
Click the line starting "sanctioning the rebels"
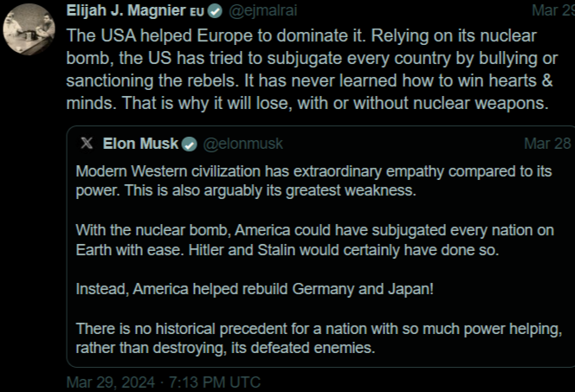tap(312, 82)
